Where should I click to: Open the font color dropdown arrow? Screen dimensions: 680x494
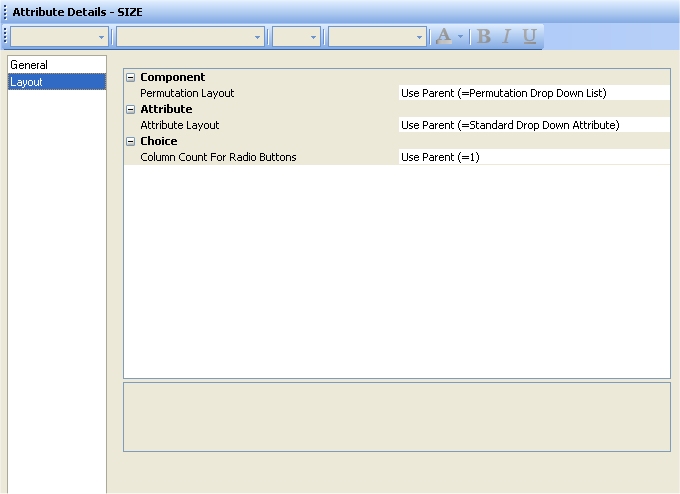[x=460, y=37]
